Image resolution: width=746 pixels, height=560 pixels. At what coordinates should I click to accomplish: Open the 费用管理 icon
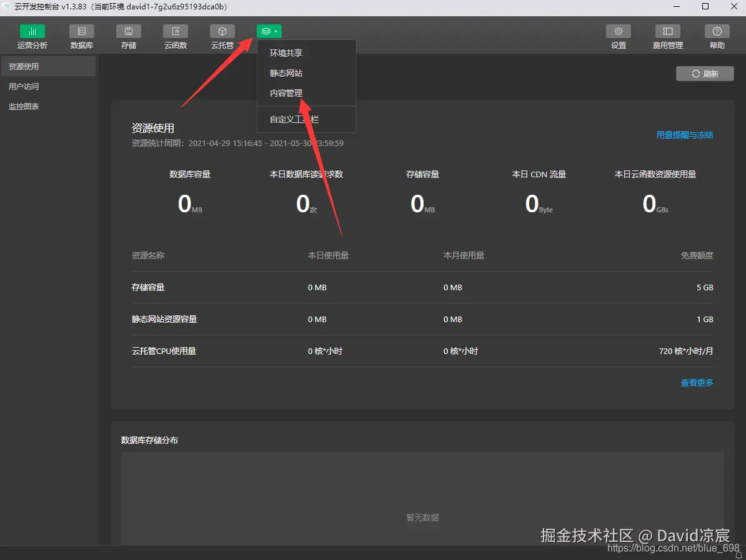click(667, 36)
